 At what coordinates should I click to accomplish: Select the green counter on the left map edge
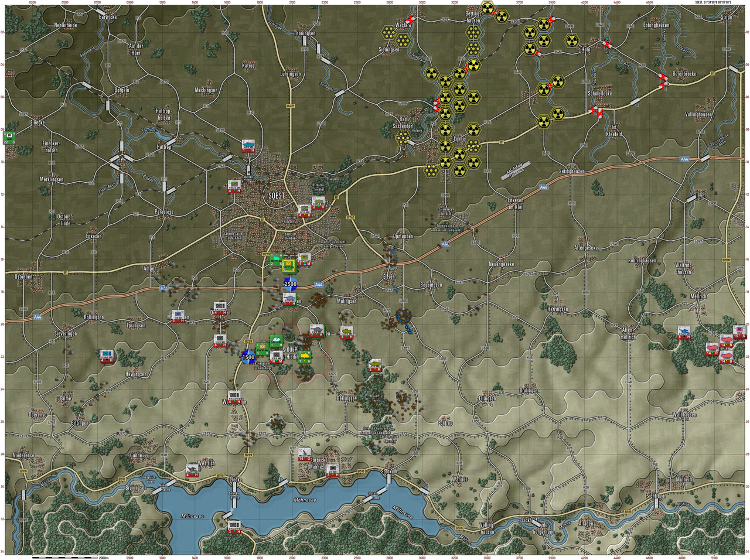click(9, 138)
